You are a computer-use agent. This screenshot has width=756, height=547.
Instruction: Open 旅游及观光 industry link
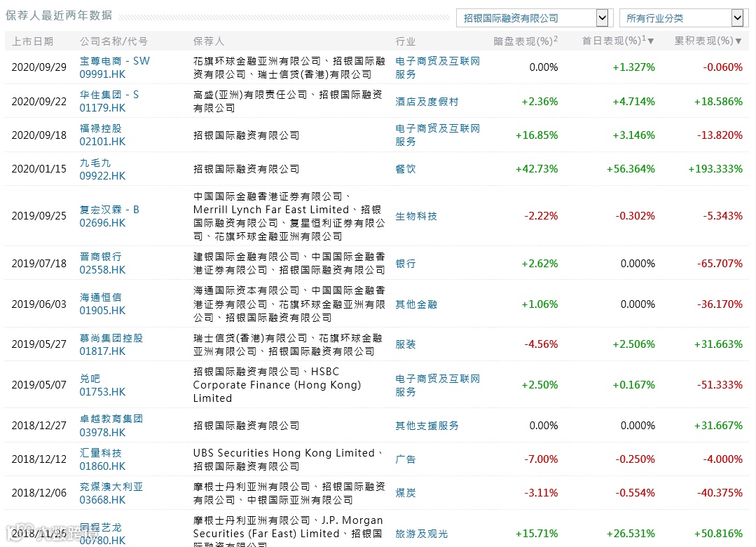point(421,534)
